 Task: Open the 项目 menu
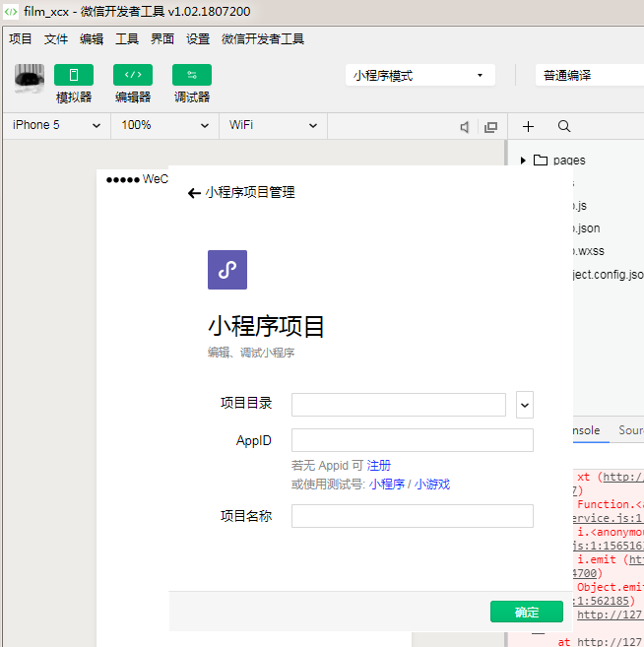pyautogui.click(x=21, y=38)
